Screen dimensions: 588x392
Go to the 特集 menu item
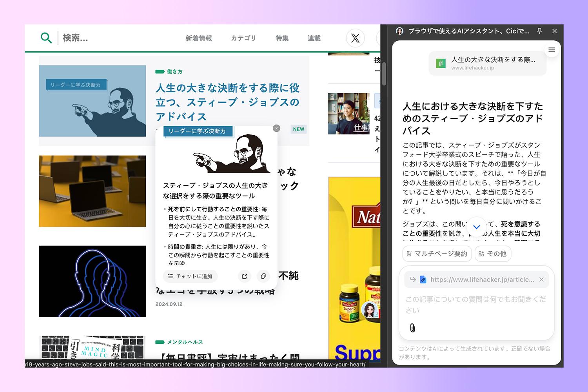(x=282, y=38)
